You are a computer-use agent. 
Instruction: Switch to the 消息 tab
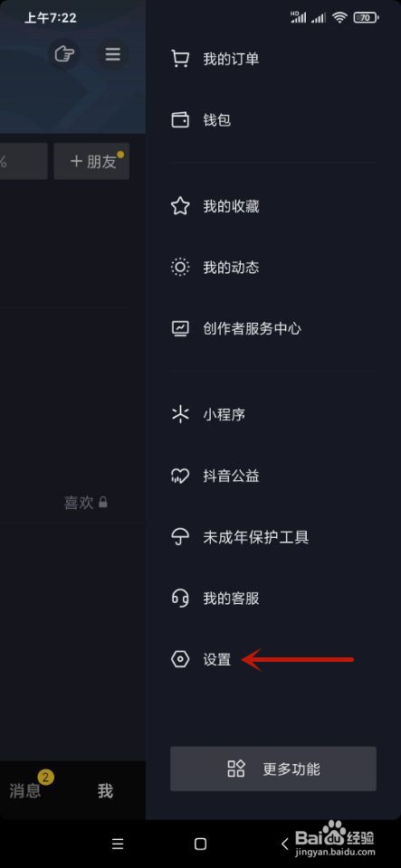point(25,790)
